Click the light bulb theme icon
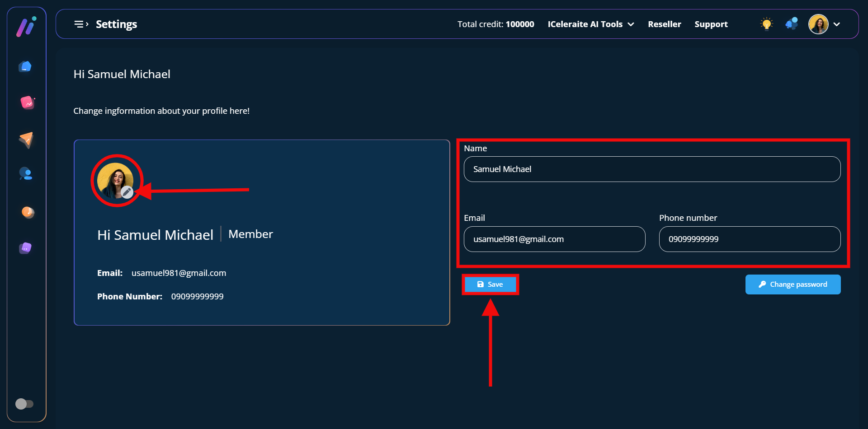 766,24
